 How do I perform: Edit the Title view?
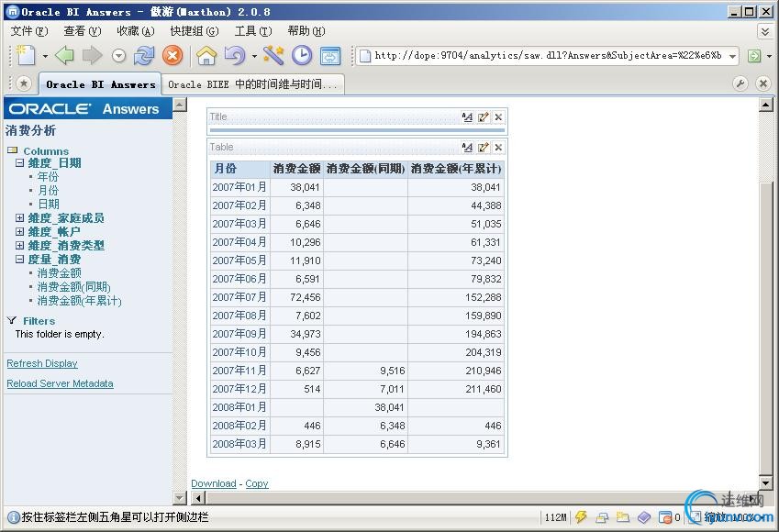(x=483, y=116)
